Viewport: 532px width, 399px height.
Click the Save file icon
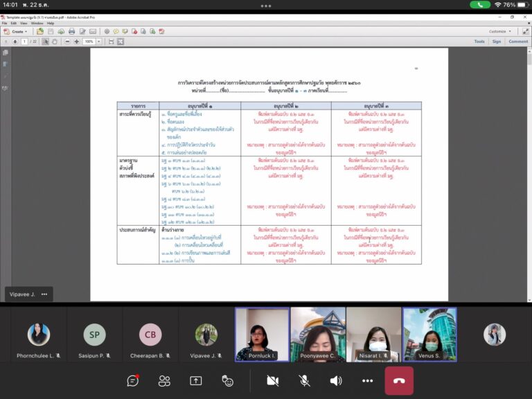point(51,32)
